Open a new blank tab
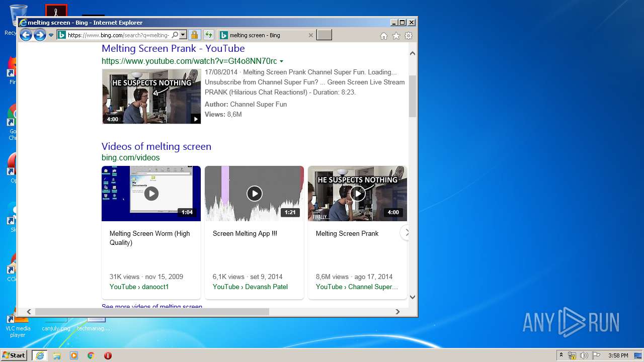 pos(324,35)
